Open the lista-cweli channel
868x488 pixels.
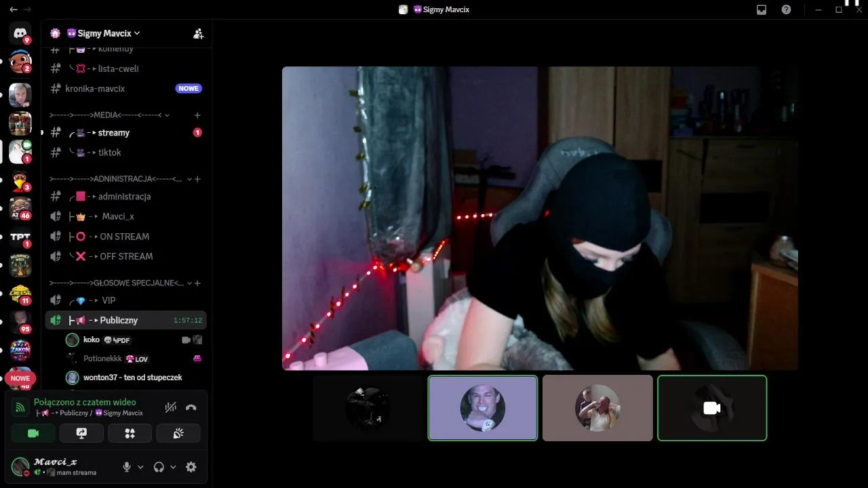(125, 68)
